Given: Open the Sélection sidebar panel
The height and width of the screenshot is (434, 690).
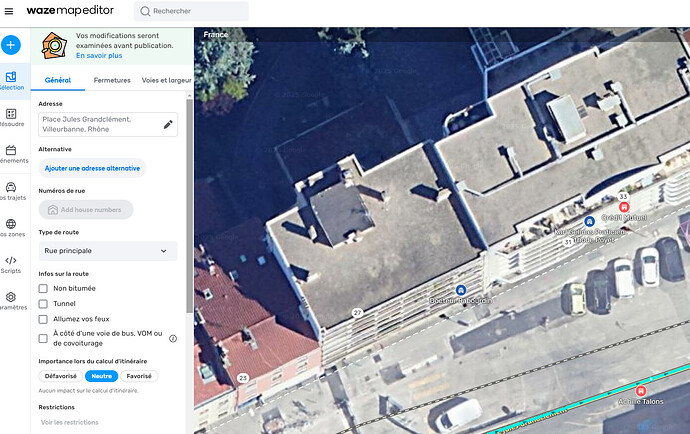Looking at the screenshot, I should coord(11,80).
